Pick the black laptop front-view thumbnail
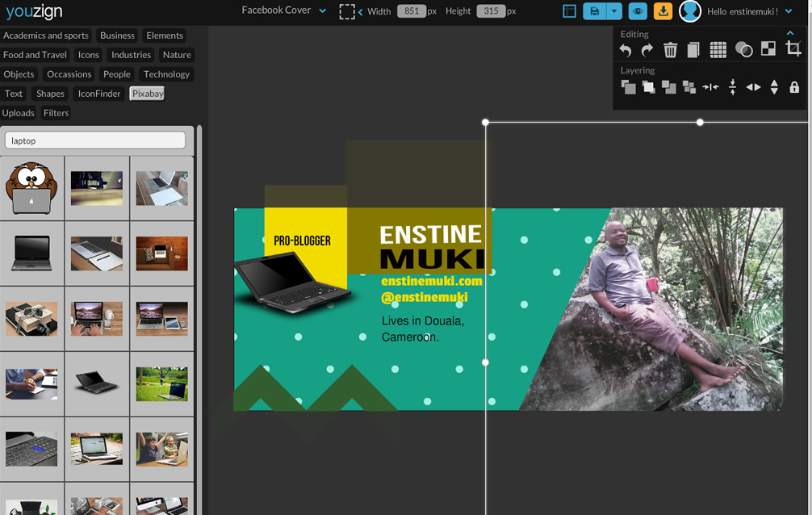Image resolution: width=812 pixels, height=515 pixels. [x=31, y=253]
